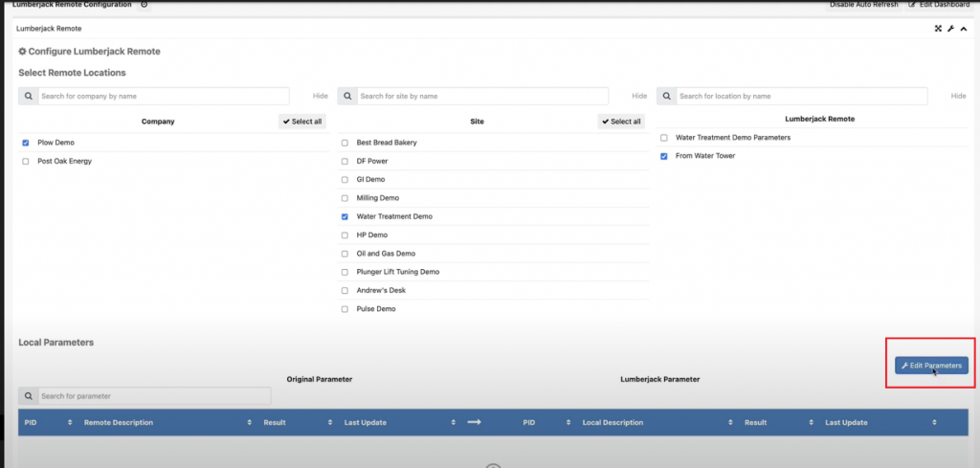
Task: Sort by Remote Description column arrows
Action: (250, 422)
